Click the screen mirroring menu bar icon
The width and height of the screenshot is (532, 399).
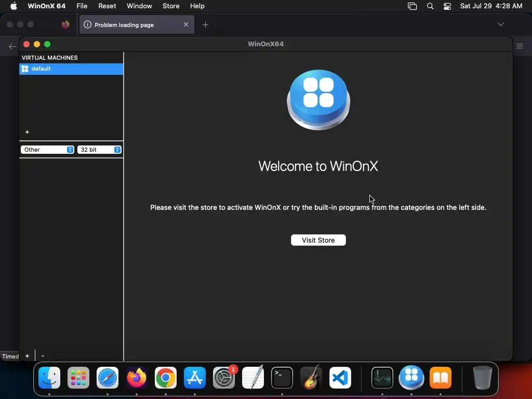tap(412, 6)
